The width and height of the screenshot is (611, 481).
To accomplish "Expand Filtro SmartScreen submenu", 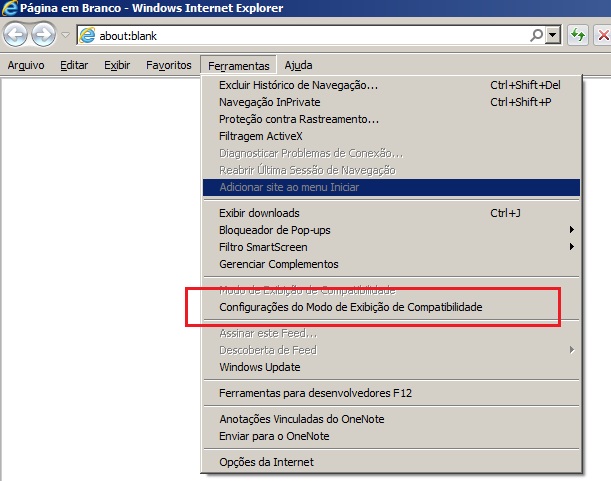I will pos(391,247).
